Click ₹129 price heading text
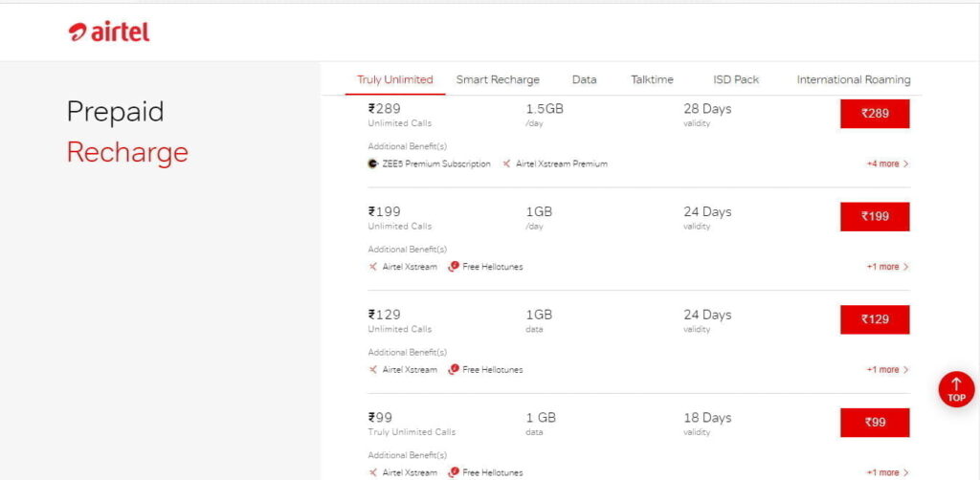Screen dimensions: 980x480 [x=385, y=315]
